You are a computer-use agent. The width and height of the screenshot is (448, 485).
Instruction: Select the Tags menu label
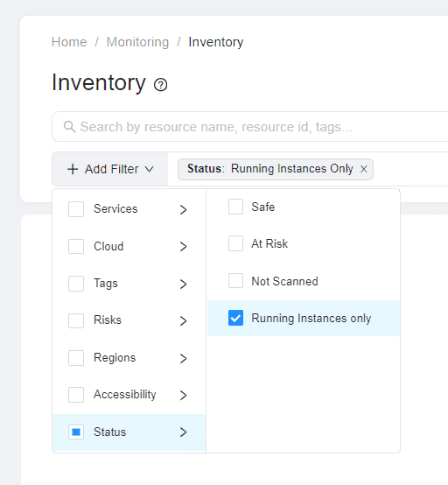pos(106,284)
